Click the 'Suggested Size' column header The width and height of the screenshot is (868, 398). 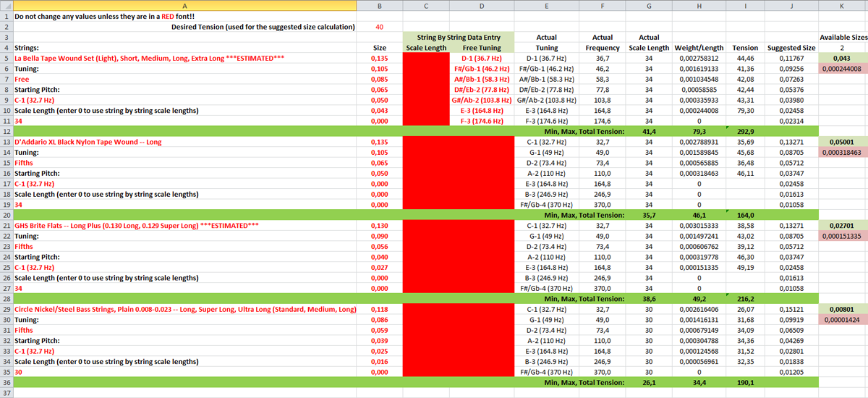tap(791, 48)
